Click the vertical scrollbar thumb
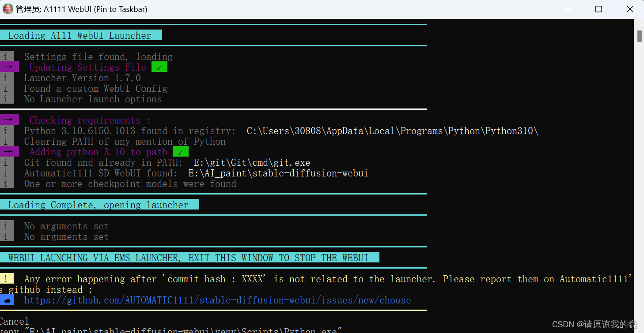This screenshot has width=644, height=333. click(x=640, y=36)
